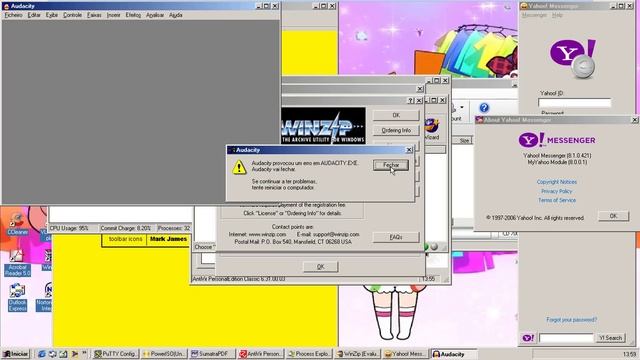Open the Exibir menu in Audacity
Image resolution: width=640 pixels, height=360 pixels.
51,15
